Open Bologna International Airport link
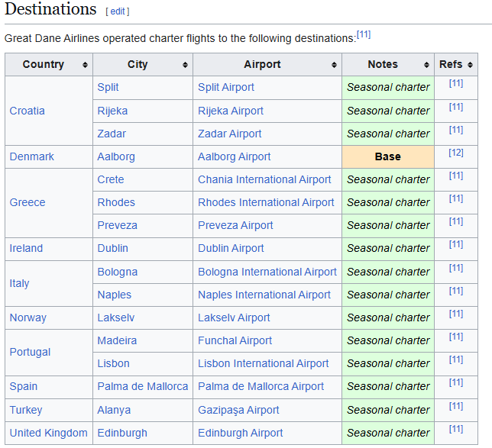 point(267,272)
